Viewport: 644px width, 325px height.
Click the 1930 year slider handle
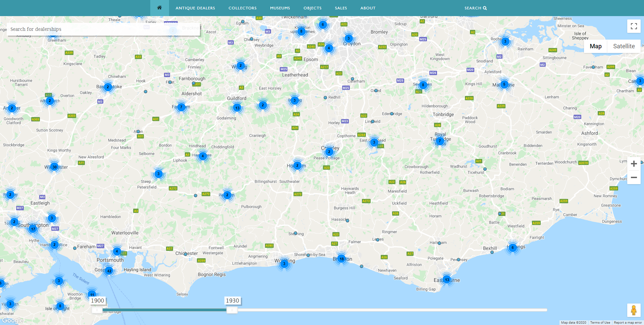232,310
